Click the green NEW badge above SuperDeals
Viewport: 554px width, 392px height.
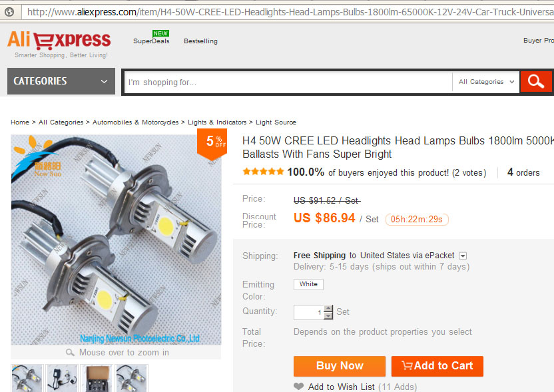160,33
